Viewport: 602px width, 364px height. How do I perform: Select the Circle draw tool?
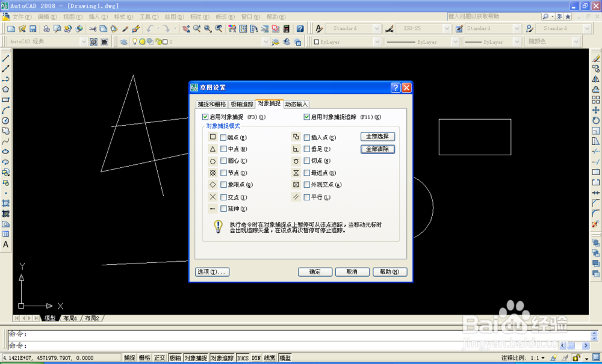tap(6, 121)
